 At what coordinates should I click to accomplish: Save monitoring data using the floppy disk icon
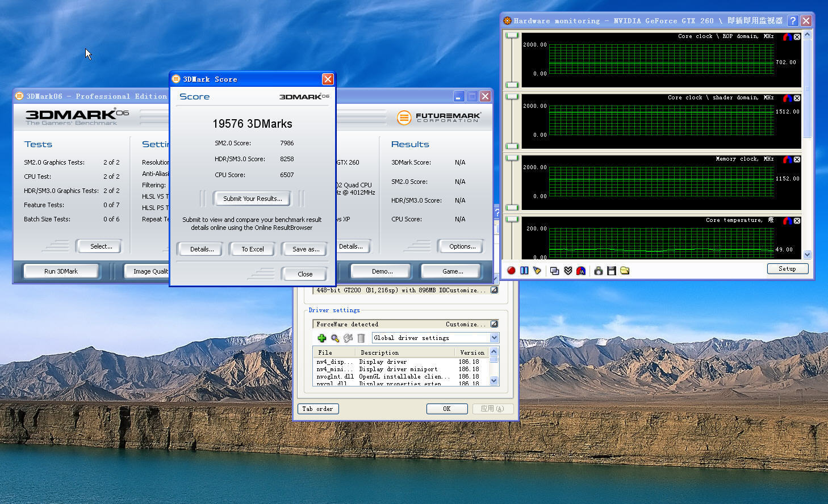tap(612, 271)
